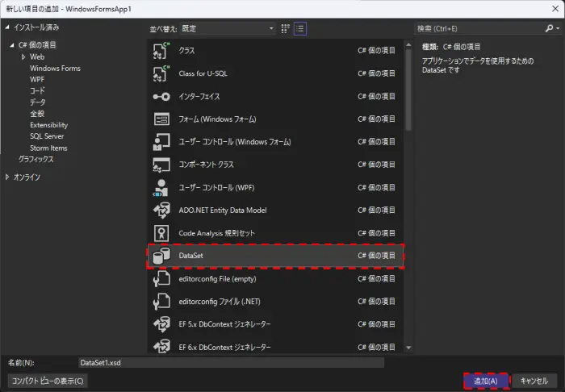Viewport: 565px width, 392px height.
Task: Expand the オンライン tree node
Action: [7, 177]
